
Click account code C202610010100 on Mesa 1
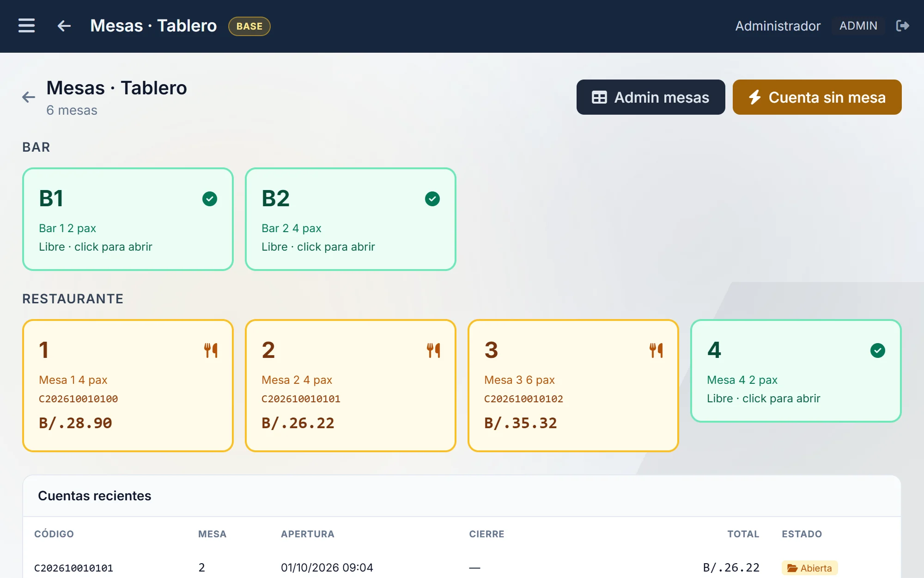pyautogui.click(x=78, y=399)
